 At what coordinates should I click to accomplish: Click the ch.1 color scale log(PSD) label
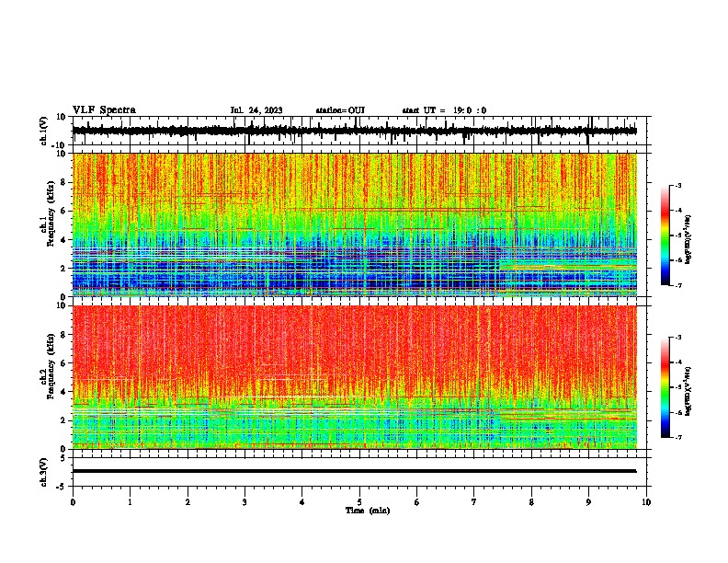(688, 240)
